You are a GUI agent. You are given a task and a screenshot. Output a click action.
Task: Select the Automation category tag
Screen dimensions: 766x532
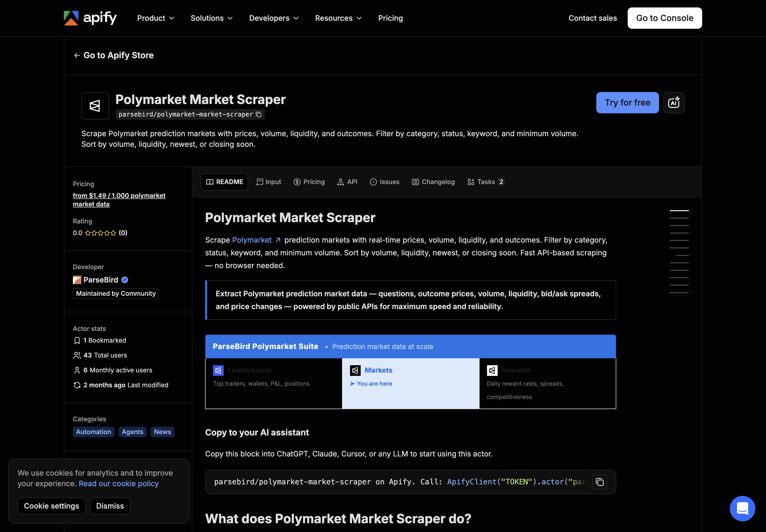click(94, 432)
